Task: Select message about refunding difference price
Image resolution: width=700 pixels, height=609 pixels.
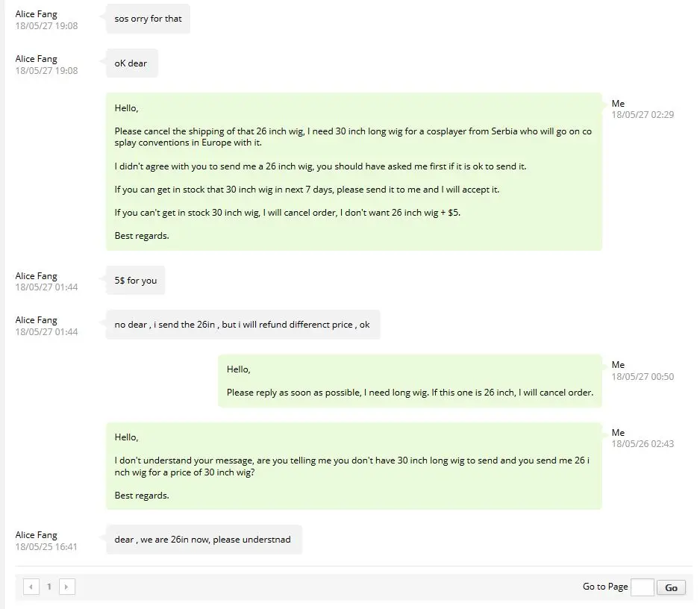Action: (243, 325)
